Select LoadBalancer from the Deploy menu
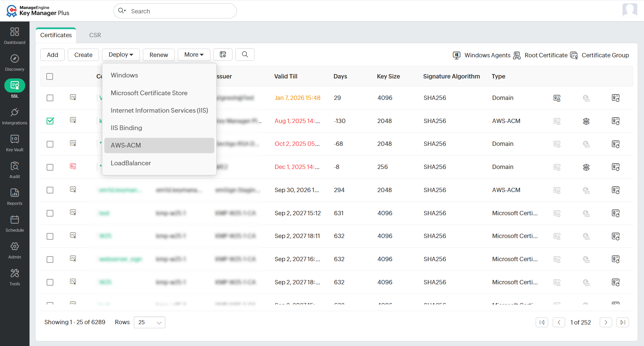The width and height of the screenshot is (644, 346). 159,163
